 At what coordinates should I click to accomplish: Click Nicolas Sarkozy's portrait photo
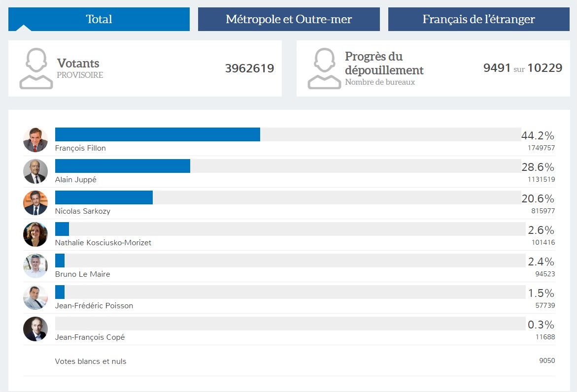pyautogui.click(x=35, y=203)
